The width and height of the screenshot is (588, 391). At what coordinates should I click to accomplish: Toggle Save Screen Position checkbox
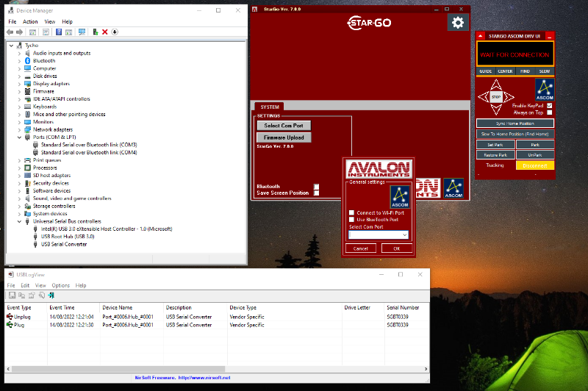point(317,193)
